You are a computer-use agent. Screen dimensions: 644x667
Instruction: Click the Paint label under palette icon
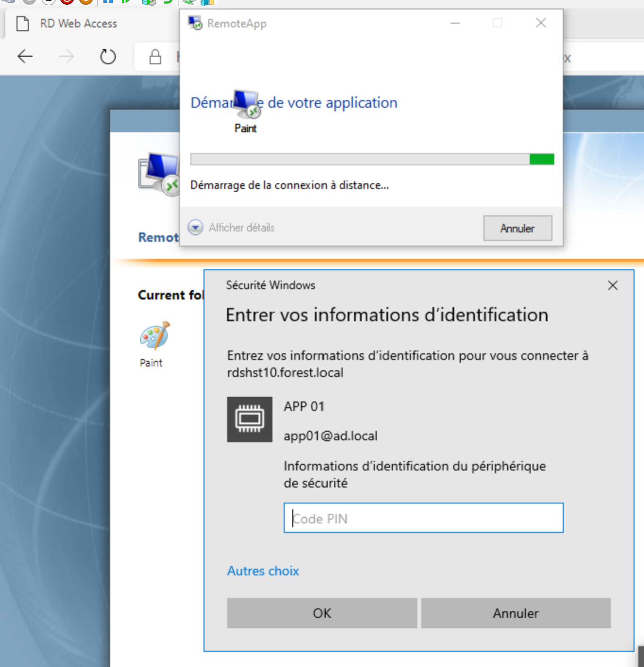[x=151, y=363]
